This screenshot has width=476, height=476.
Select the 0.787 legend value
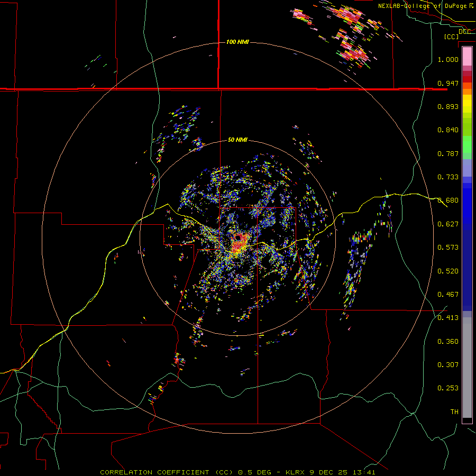pyautogui.click(x=448, y=153)
